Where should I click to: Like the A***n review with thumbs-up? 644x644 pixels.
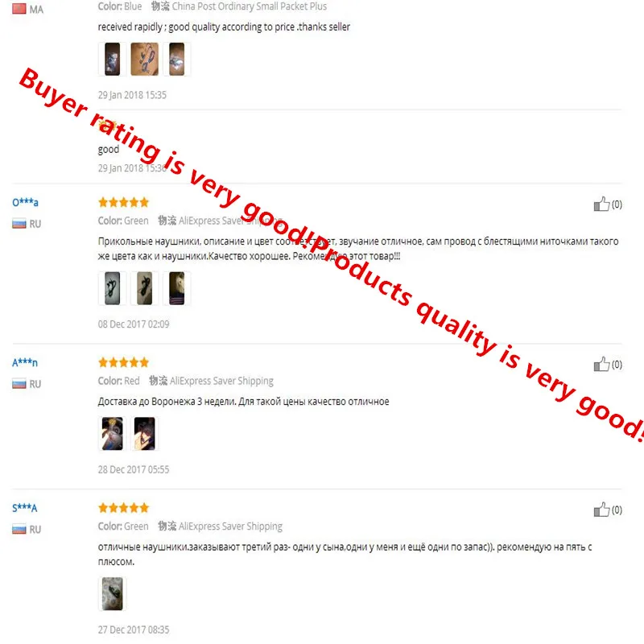click(601, 364)
